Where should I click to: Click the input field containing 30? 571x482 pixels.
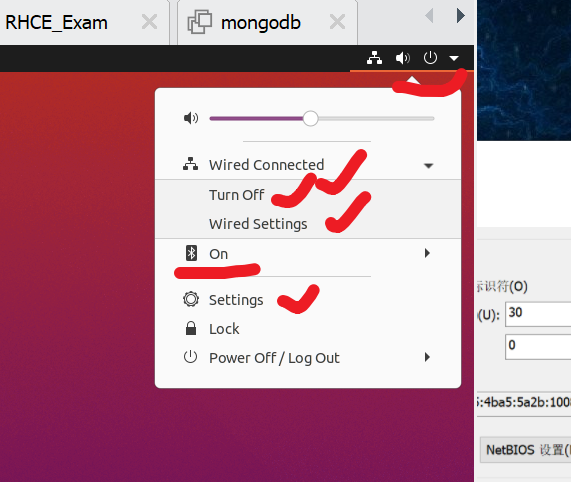coord(538,314)
